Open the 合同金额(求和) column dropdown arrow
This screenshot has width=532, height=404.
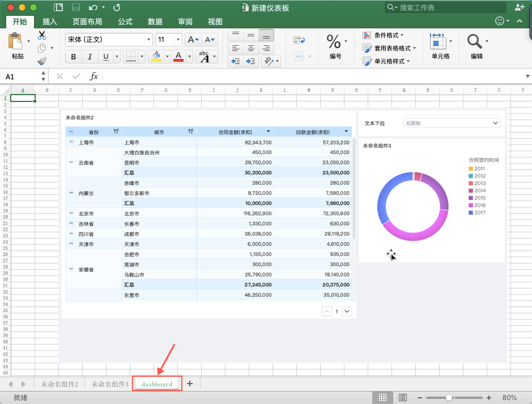click(269, 131)
